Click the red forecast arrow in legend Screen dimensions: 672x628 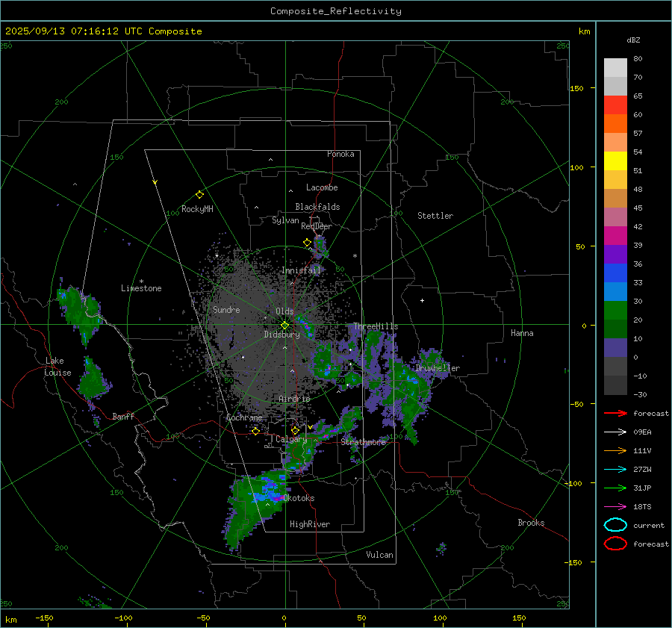tap(615, 413)
